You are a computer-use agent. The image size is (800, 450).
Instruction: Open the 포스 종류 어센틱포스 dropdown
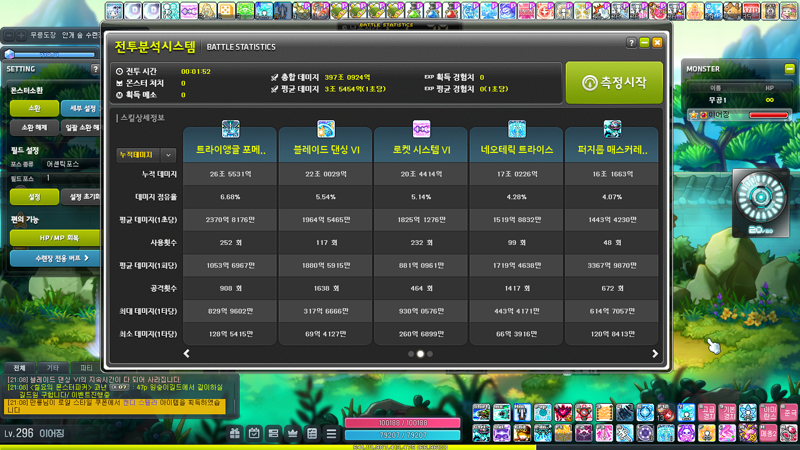71,164
